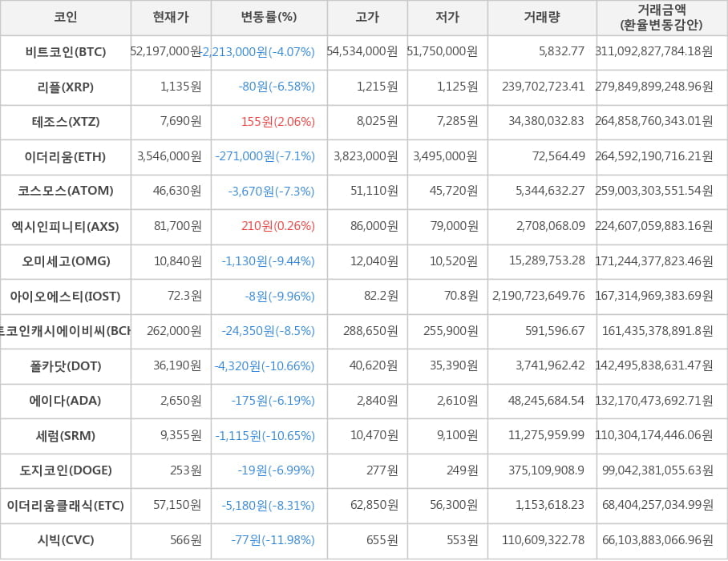
Task: Select the 엑시인피니티(AXS) coin name
Action: pos(66,226)
